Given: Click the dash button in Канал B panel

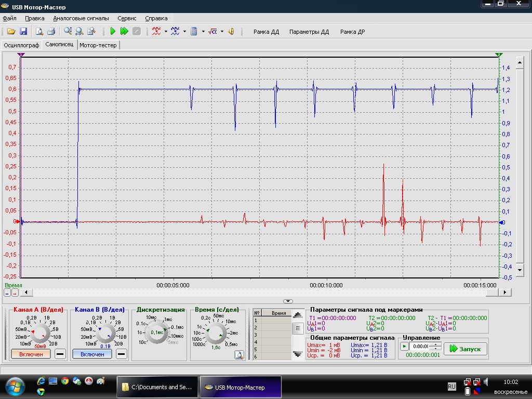Looking at the screenshot, I should tap(121, 354).
